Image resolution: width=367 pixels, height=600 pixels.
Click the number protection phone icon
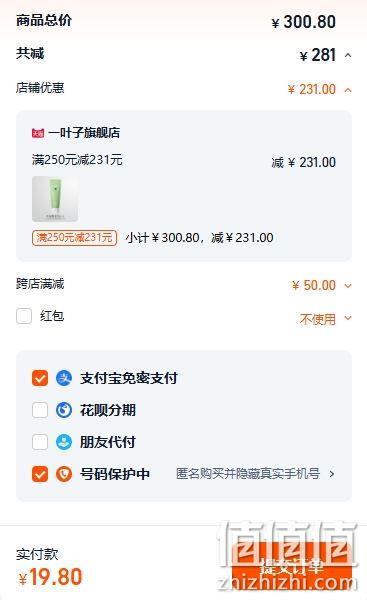coord(64,474)
